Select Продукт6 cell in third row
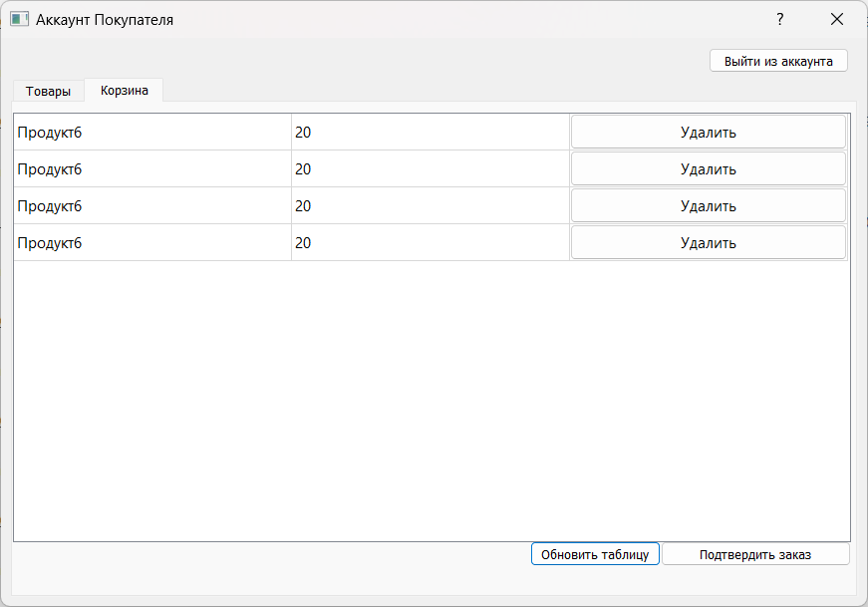This screenshot has width=868, height=607. point(152,205)
